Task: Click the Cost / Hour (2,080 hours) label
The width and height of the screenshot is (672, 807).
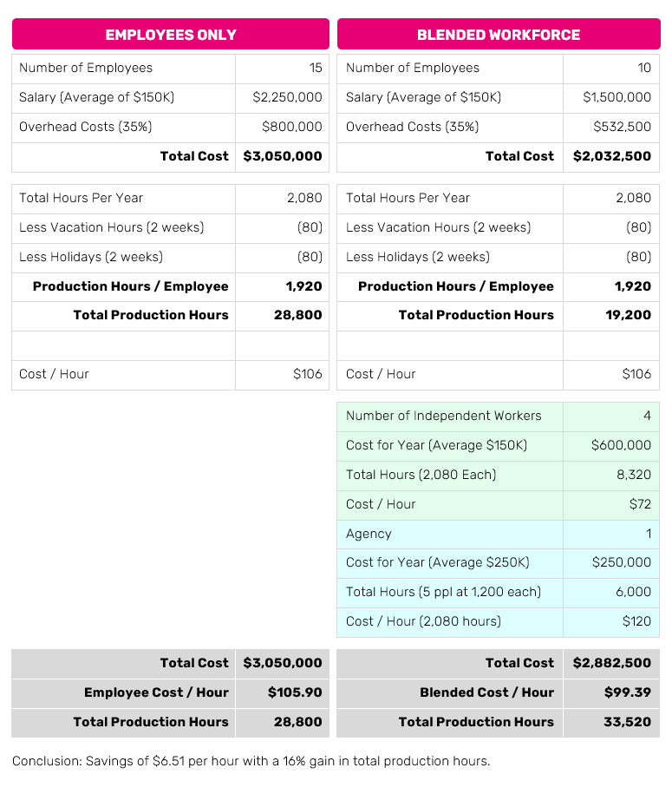Action: click(423, 621)
